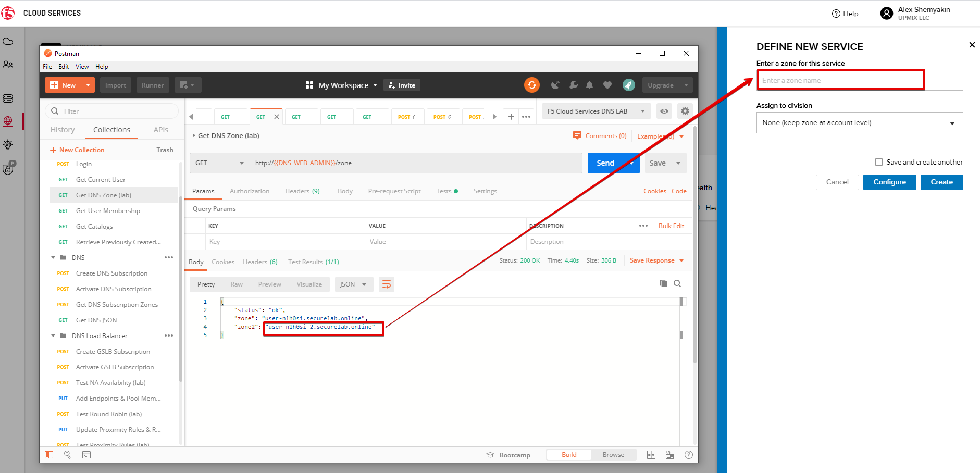Add a new request tab with plus
The width and height of the screenshot is (980, 473).
(511, 117)
